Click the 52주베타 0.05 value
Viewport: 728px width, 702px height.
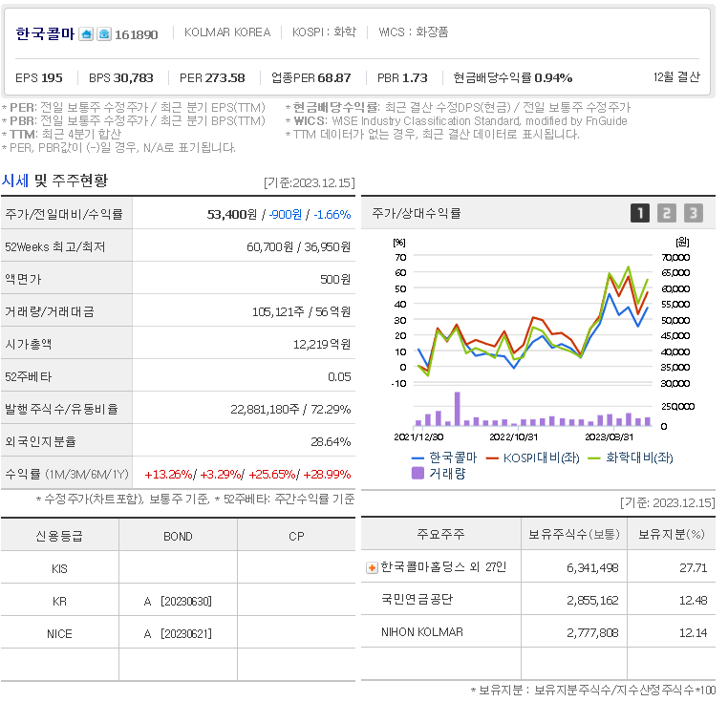click(339, 376)
